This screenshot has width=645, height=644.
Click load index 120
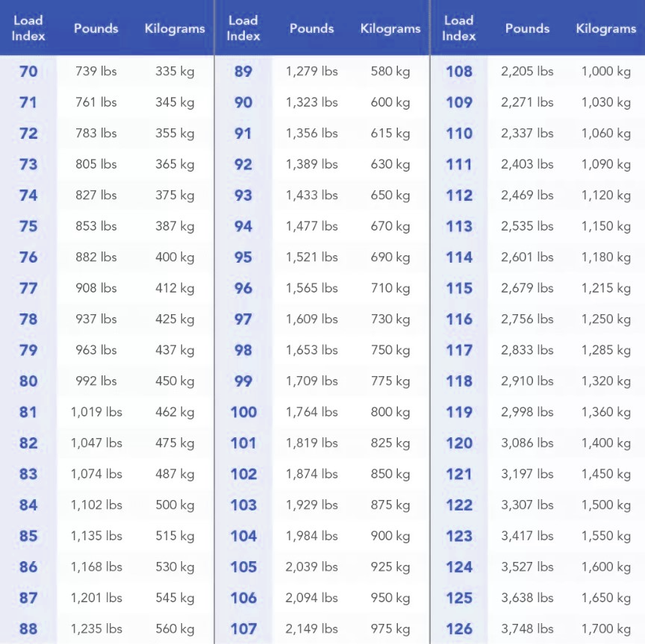pyautogui.click(x=459, y=443)
